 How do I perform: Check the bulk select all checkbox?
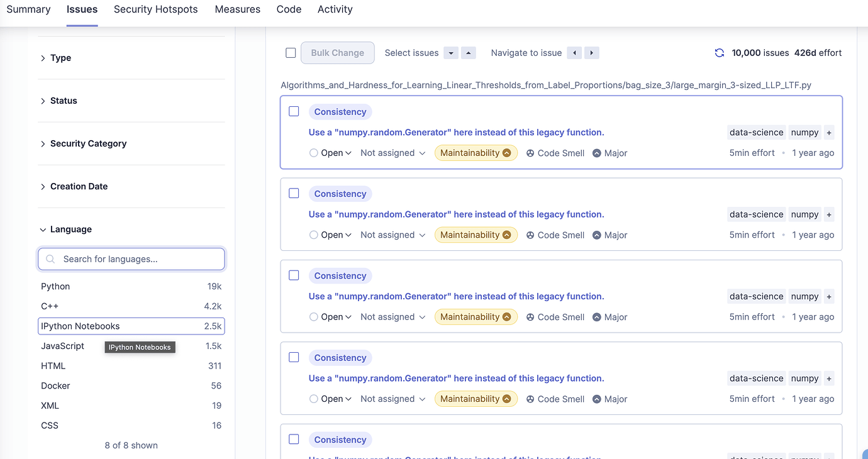point(291,53)
